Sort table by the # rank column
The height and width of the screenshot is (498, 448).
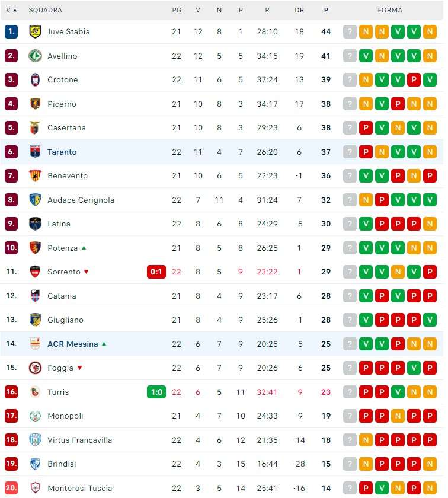coord(11,10)
